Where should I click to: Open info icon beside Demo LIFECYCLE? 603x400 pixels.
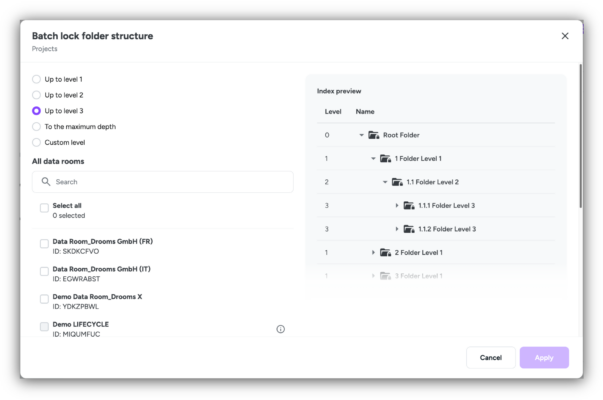click(x=281, y=329)
